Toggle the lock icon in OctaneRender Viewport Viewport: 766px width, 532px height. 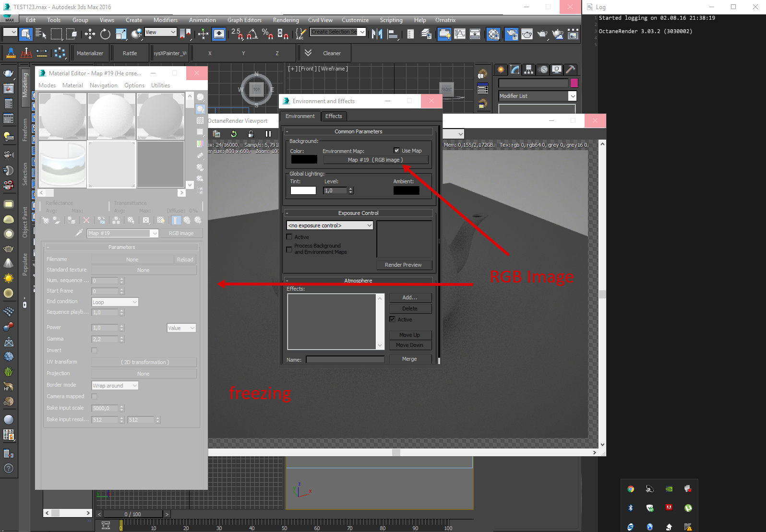[251, 134]
